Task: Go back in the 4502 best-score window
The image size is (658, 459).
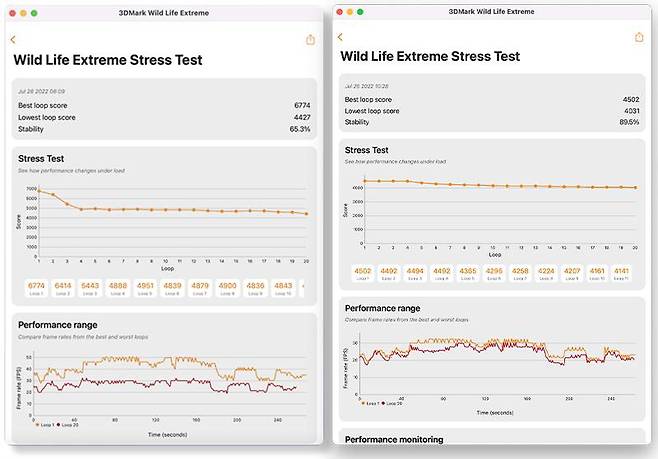Action: tap(340, 37)
